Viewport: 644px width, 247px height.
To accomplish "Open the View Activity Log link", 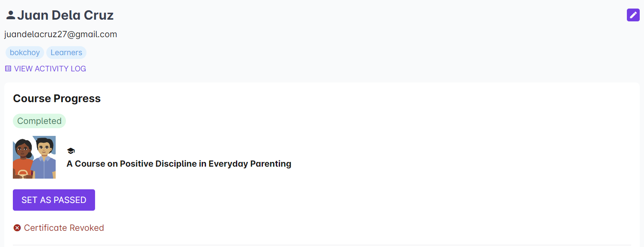I will (50, 69).
